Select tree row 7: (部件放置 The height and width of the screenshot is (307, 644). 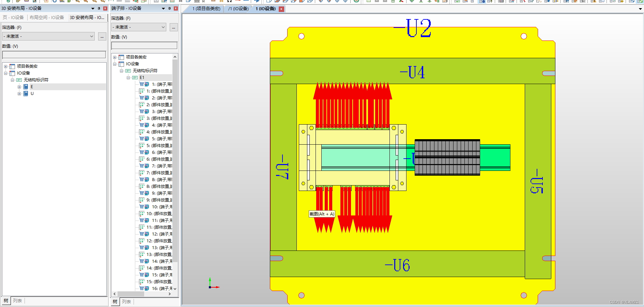click(x=159, y=173)
